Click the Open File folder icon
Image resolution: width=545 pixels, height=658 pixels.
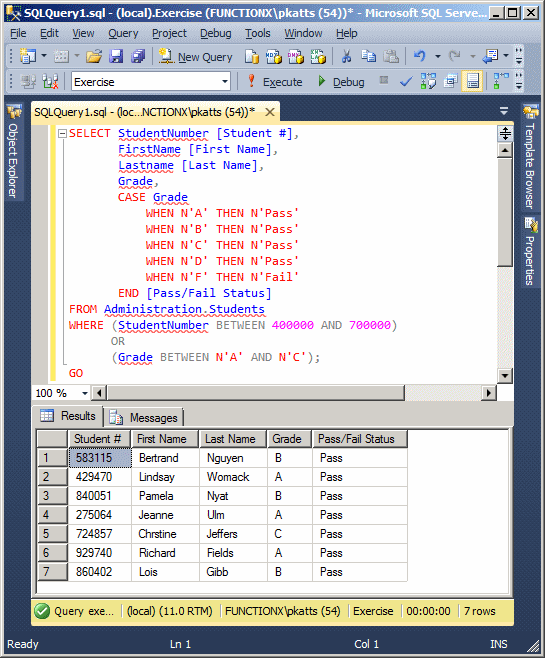point(94,56)
